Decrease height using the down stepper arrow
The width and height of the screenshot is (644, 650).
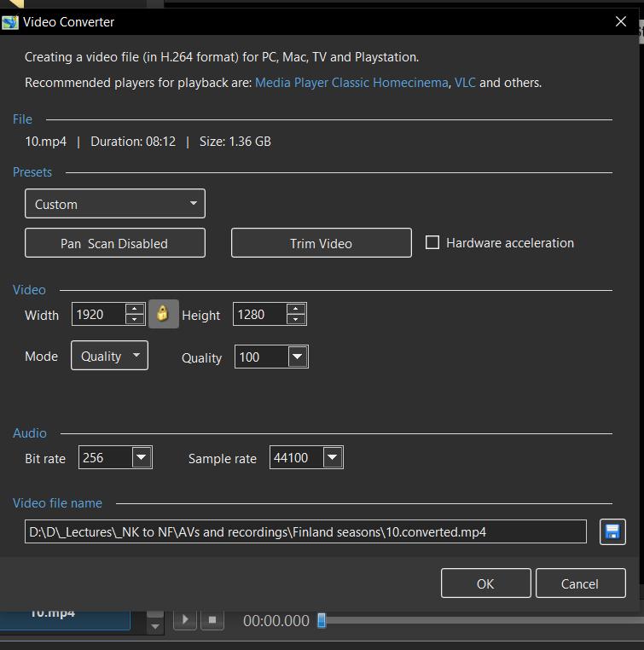tap(296, 321)
